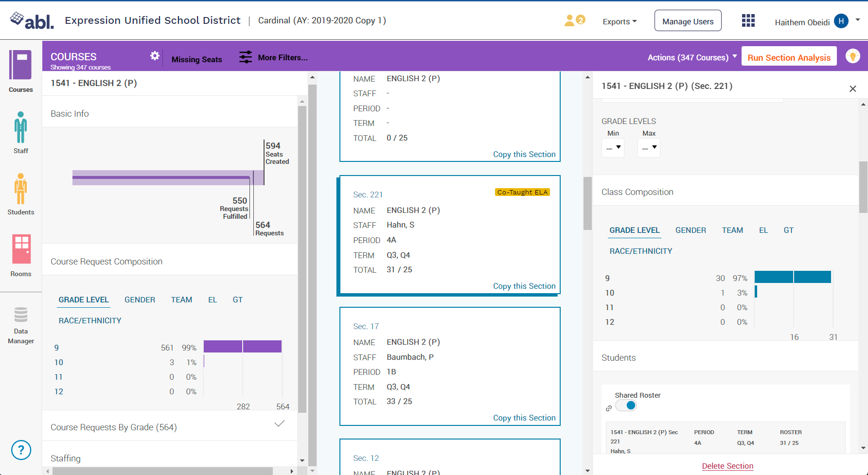Click More Filters... button
Image resolution: width=868 pixels, height=475 pixels.
283,57
